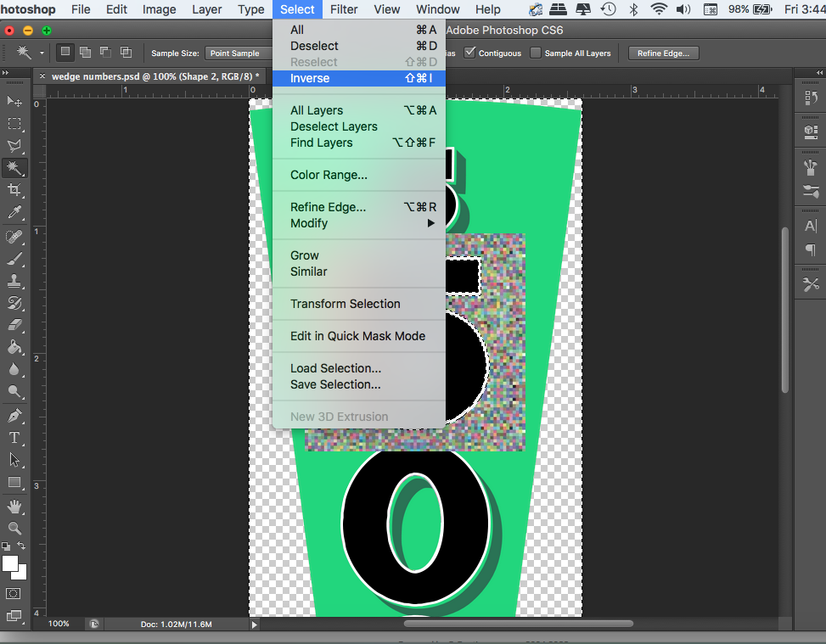Screen dimensions: 826x644
Task: Choose Edit in Quick Mask Mode
Action: pyautogui.click(x=360, y=336)
